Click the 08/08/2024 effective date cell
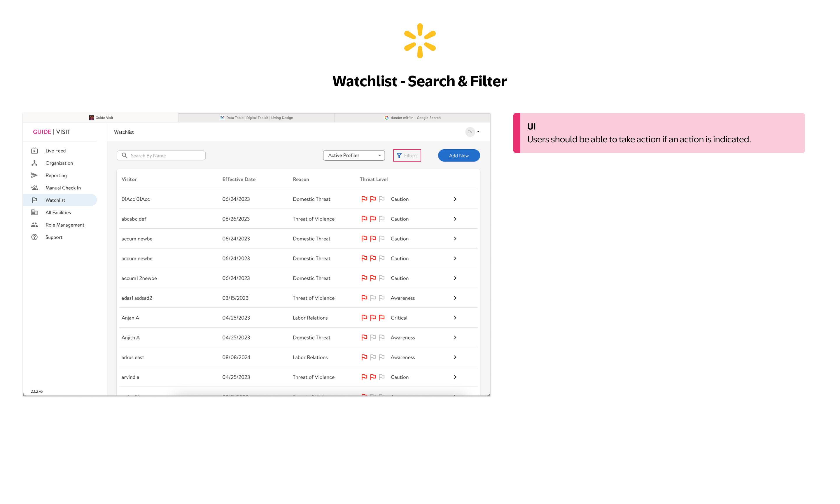Viewport: 840px width, 504px height. click(236, 357)
